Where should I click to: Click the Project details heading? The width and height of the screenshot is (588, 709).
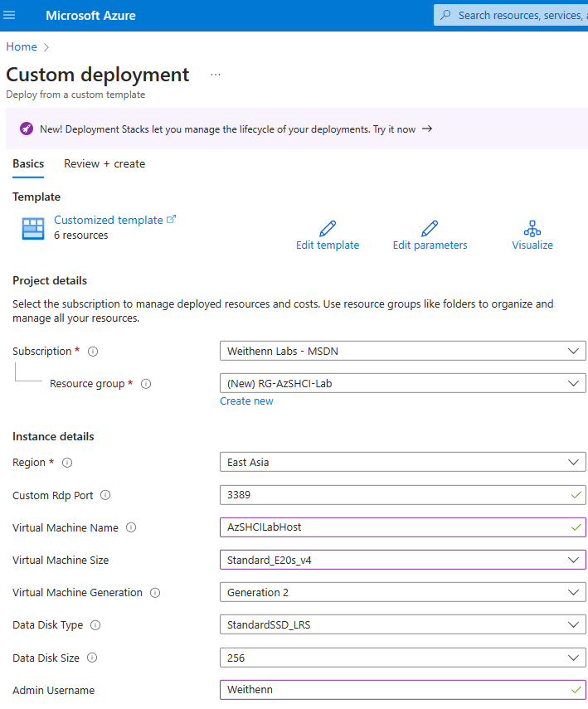(50, 280)
